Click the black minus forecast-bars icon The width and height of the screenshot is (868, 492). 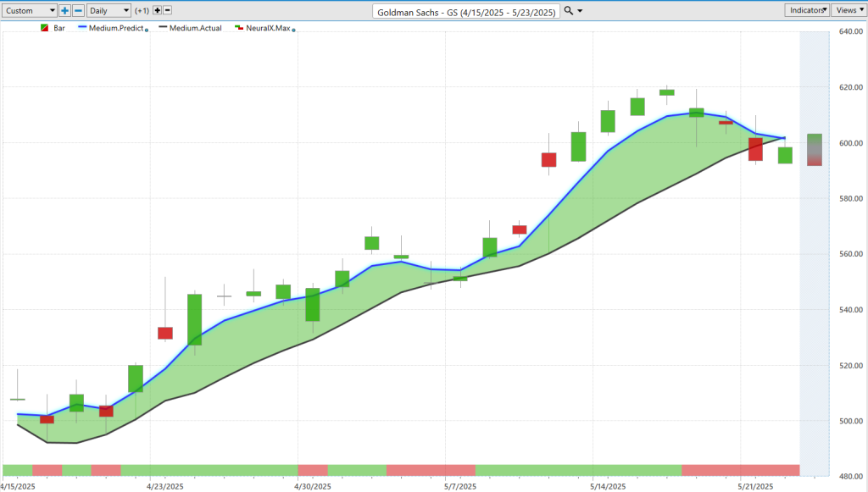coord(167,10)
